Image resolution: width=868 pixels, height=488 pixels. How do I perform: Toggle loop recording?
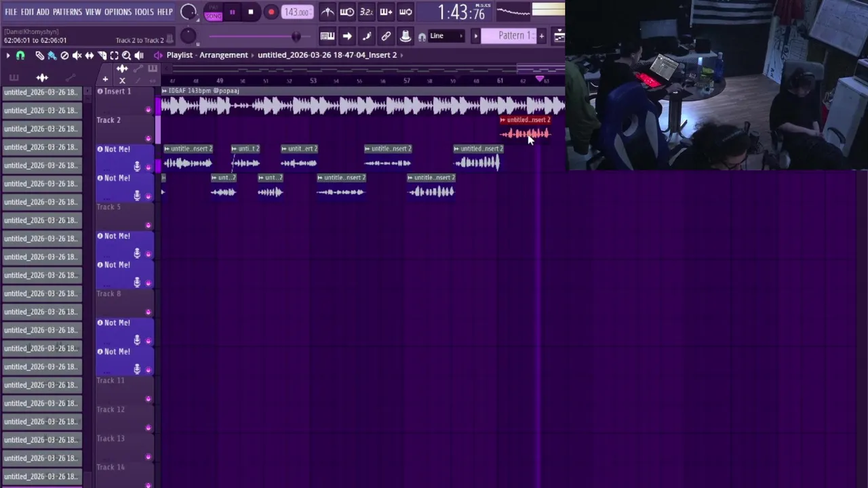[x=406, y=12]
